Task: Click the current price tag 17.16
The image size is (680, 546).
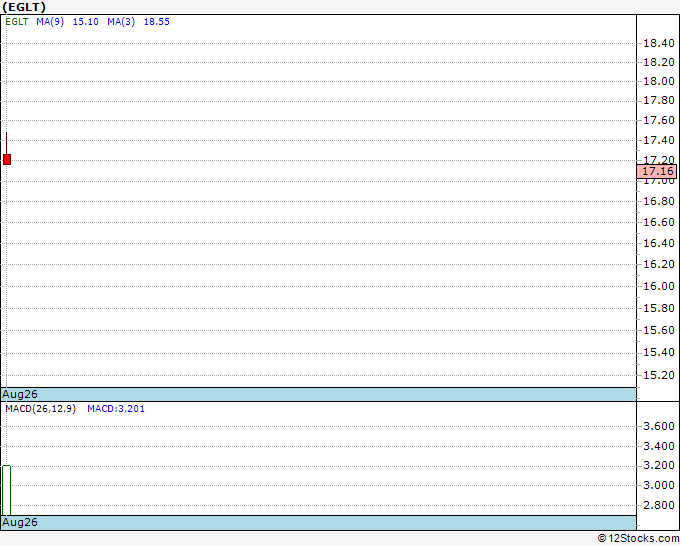Action: pos(657,171)
